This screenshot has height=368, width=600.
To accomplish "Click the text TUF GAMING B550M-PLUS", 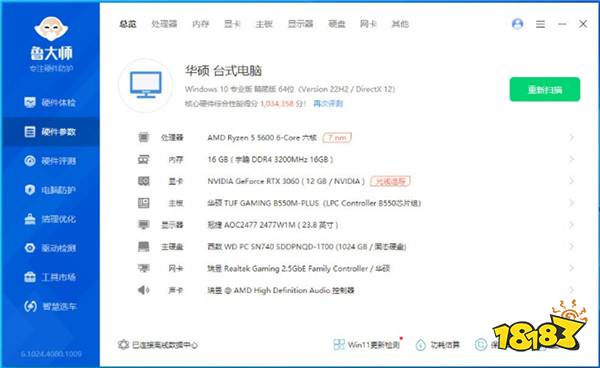I will (271, 203).
